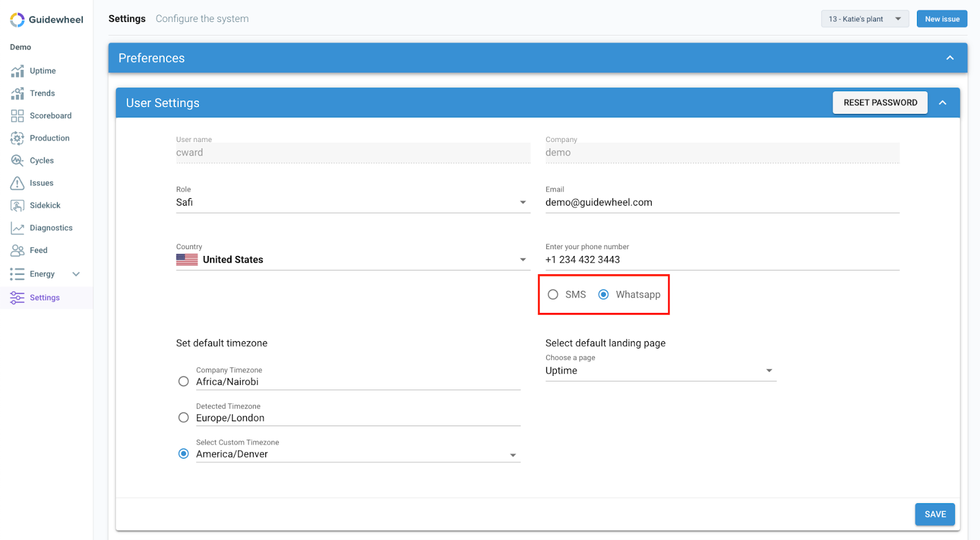
Task: Choose Select Custom Timezone radio button
Action: click(183, 454)
